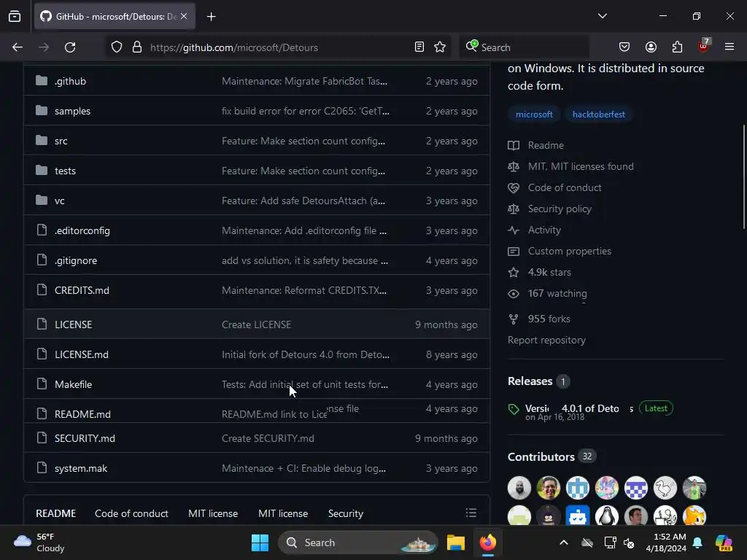Screen dimensions: 747x560
Task: Open CREDITS.md file
Action: (x=82, y=290)
